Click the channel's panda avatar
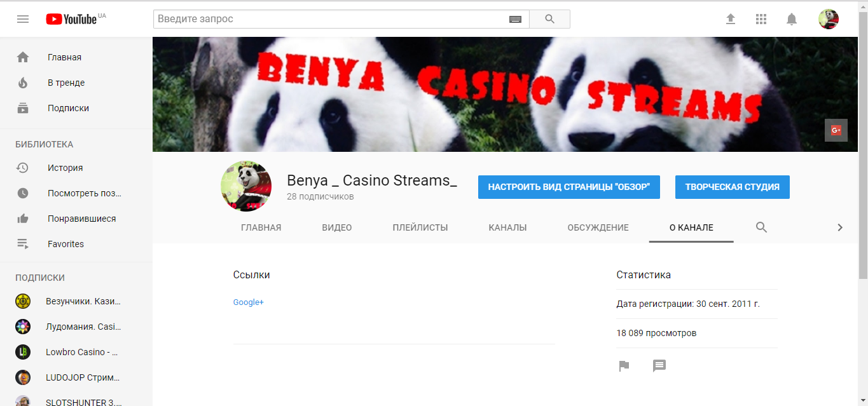Viewport: 868px width, 406px height. tap(246, 186)
